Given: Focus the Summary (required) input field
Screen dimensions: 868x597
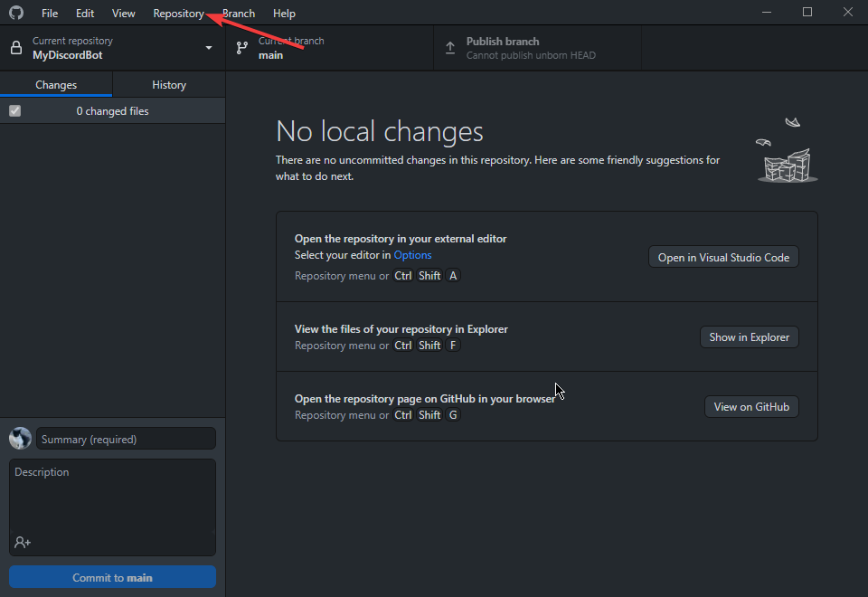Looking at the screenshot, I should (126, 439).
